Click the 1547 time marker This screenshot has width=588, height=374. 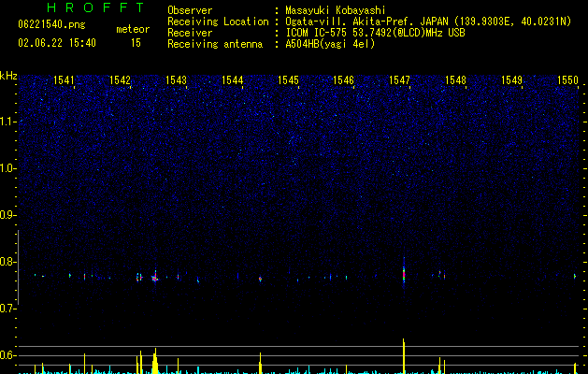click(399, 80)
